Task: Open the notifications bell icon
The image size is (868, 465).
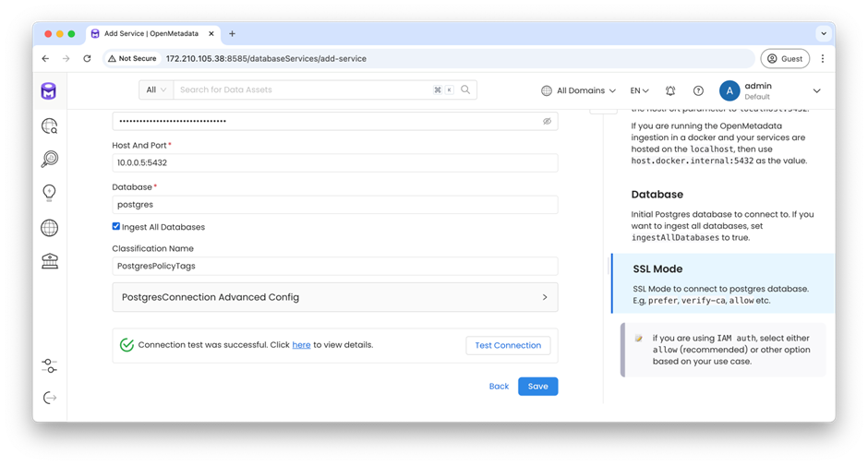Action: (670, 90)
